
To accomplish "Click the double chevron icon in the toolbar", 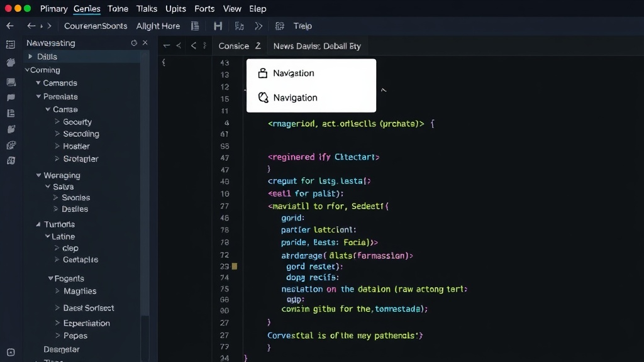I will click(x=258, y=26).
